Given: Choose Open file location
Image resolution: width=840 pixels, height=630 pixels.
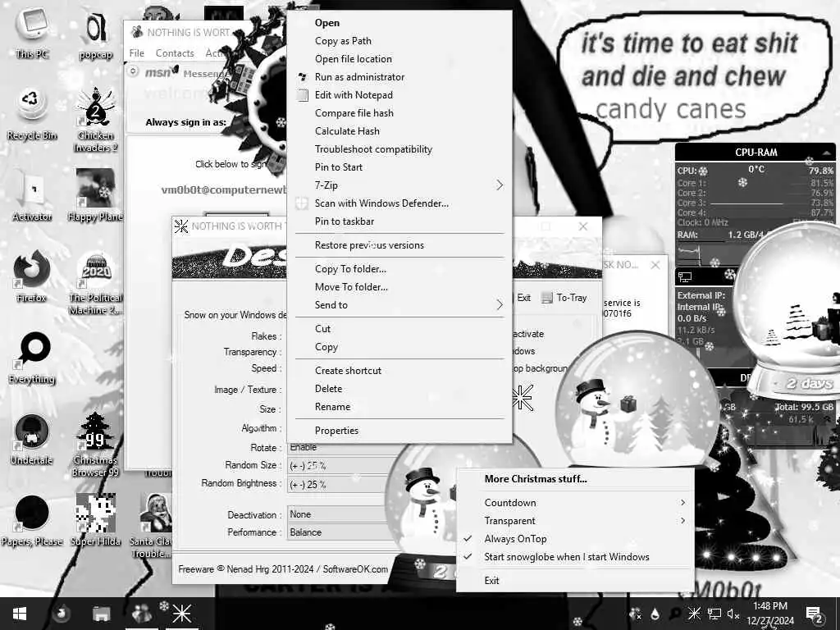Looking at the screenshot, I should tap(399, 59).
